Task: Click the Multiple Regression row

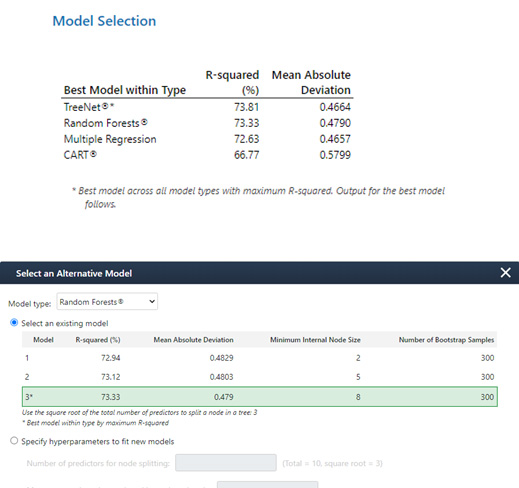Action: point(207,139)
